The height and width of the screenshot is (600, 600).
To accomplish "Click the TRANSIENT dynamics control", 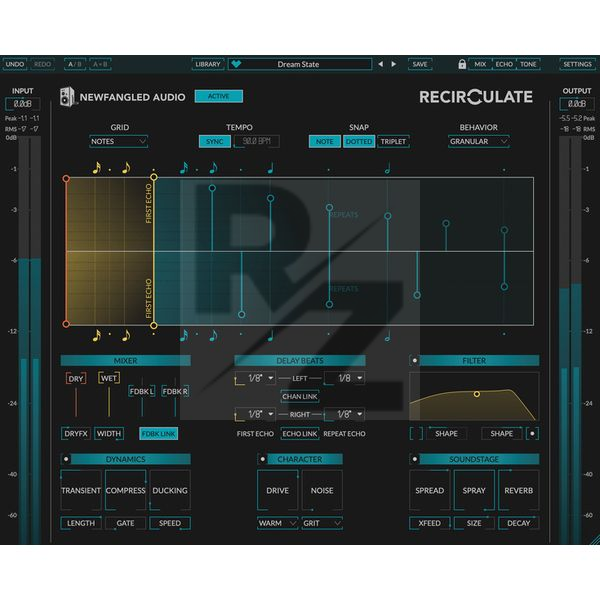I will point(81,490).
